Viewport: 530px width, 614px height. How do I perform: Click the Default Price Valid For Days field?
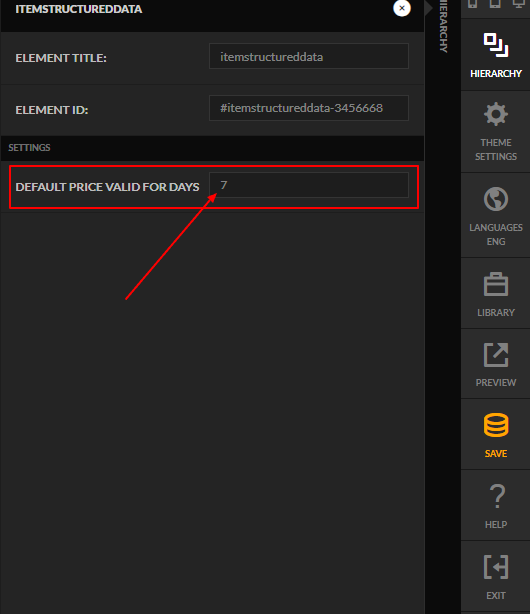309,185
